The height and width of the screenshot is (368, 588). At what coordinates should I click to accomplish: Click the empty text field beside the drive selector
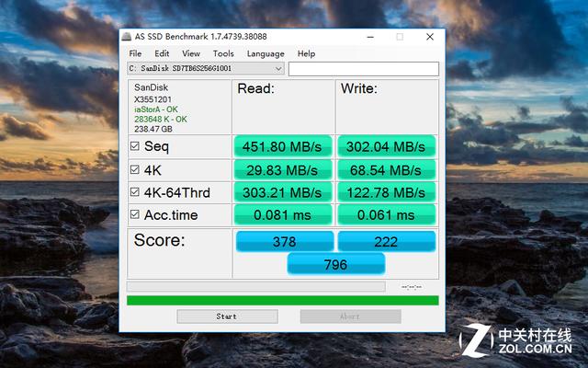[x=364, y=69]
